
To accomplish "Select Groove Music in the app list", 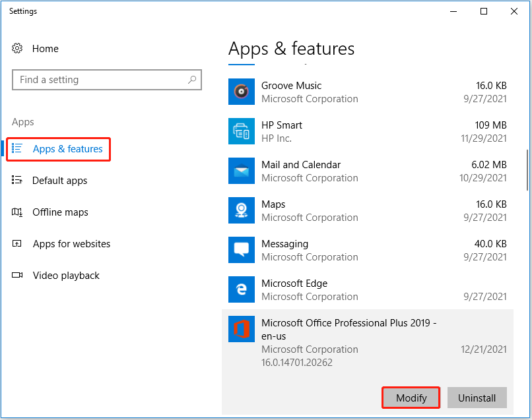I will tap(368, 92).
